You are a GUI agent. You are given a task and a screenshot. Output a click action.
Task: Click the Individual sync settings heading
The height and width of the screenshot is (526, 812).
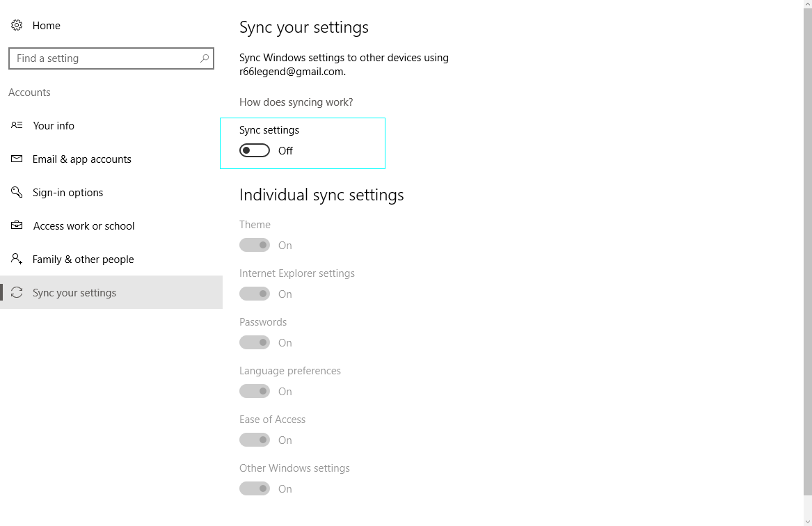[x=321, y=195]
